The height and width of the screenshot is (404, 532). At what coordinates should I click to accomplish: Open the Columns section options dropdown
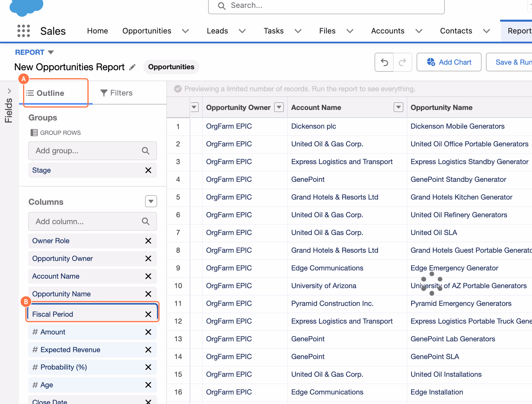pos(151,201)
